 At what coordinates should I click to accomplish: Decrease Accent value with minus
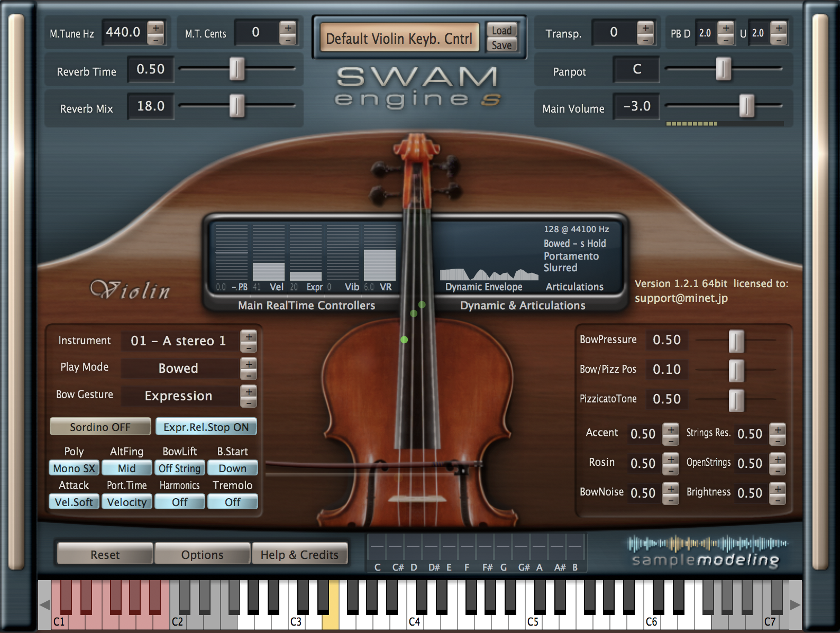tap(671, 441)
